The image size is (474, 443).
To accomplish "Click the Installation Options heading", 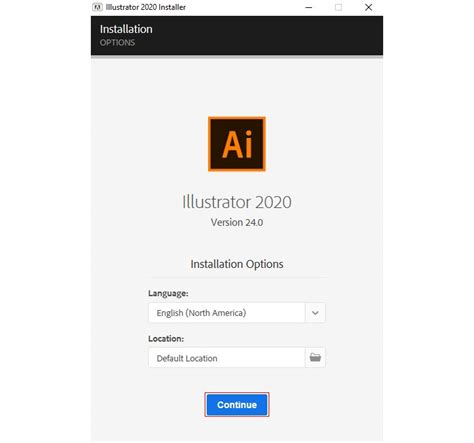I will pos(237,264).
